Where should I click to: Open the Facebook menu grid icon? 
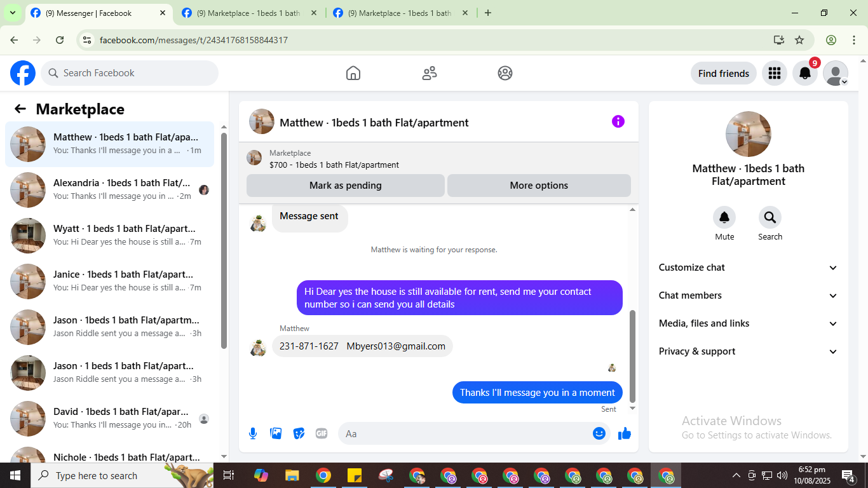(x=774, y=73)
